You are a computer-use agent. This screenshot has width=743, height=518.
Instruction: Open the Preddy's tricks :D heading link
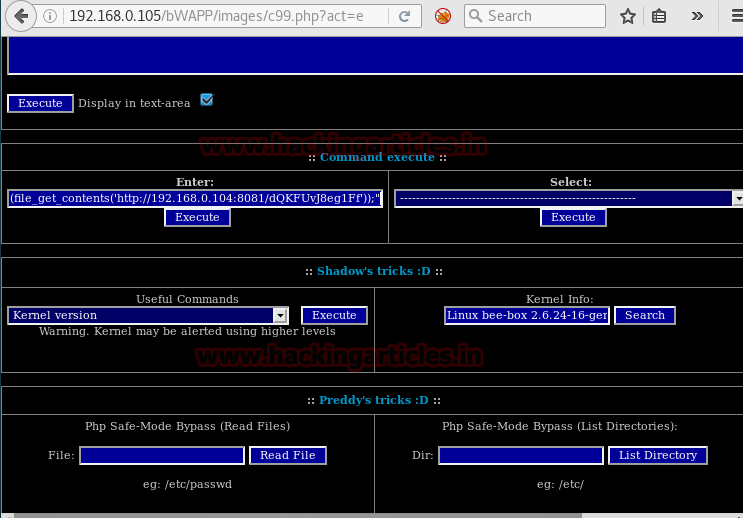373,400
